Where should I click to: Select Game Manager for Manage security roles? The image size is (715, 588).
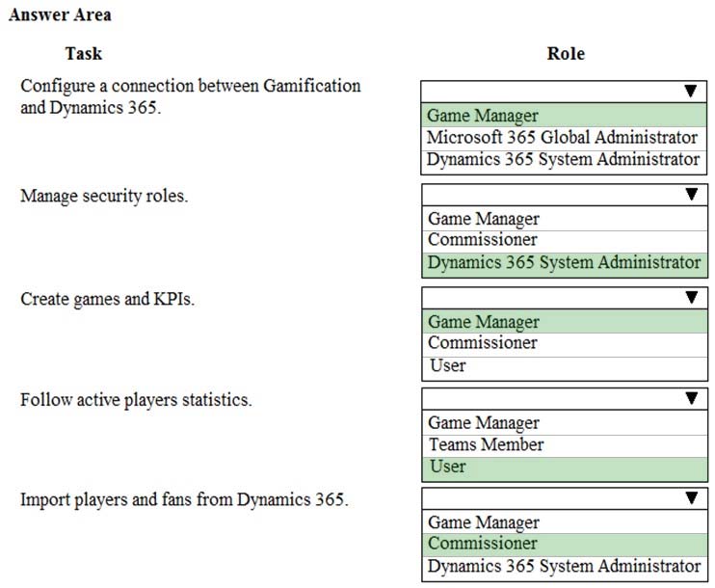click(x=565, y=219)
